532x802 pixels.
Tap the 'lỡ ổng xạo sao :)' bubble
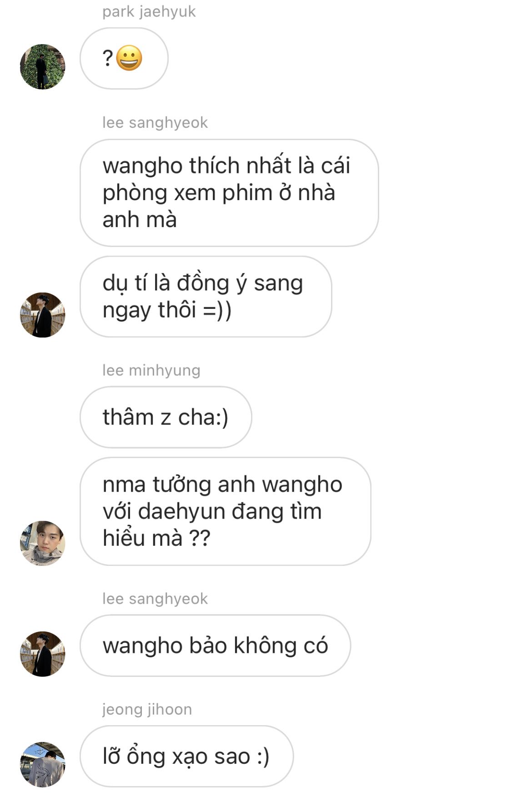pyautogui.click(x=187, y=756)
